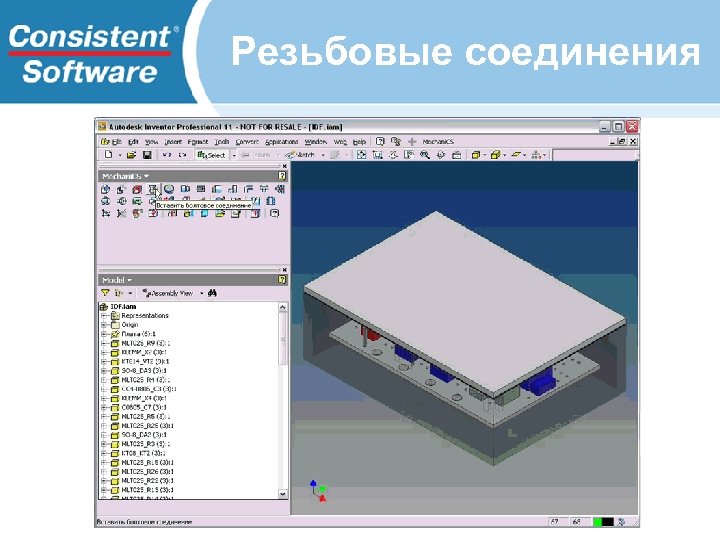Click the first icon in MechaniCS second row
The image size is (720, 540).
(x=106, y=201)
